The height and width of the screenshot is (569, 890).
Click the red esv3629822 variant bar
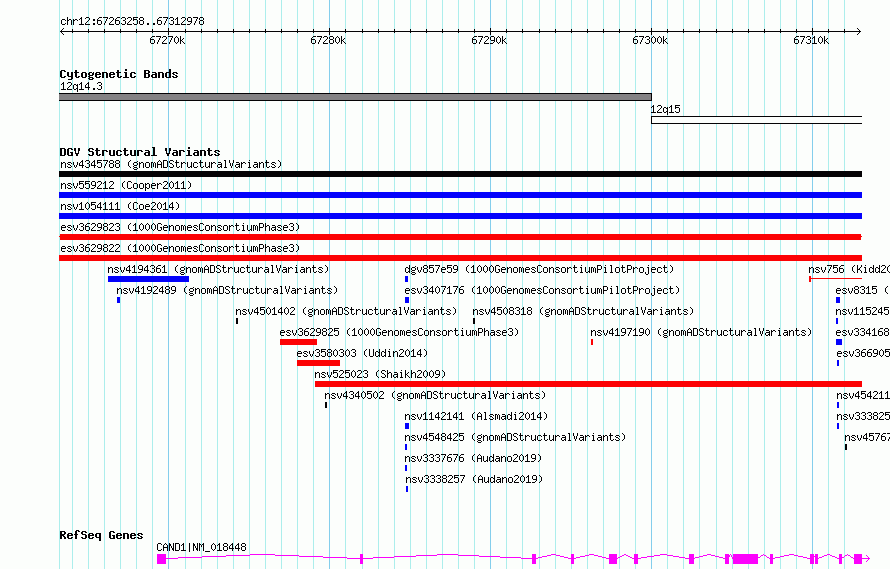pos(460,258)
